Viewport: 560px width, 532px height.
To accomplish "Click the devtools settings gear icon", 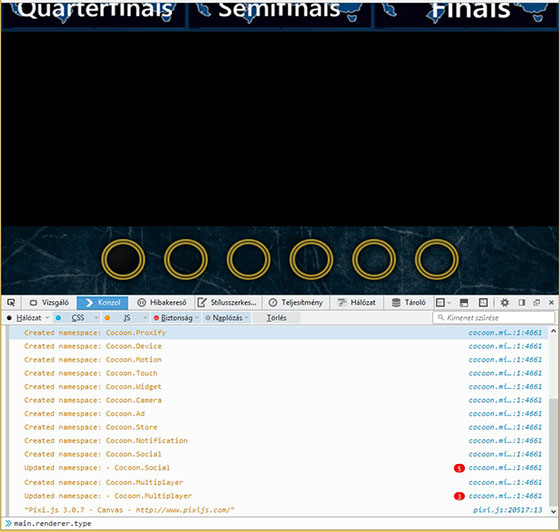I will [x=505, y=302].
